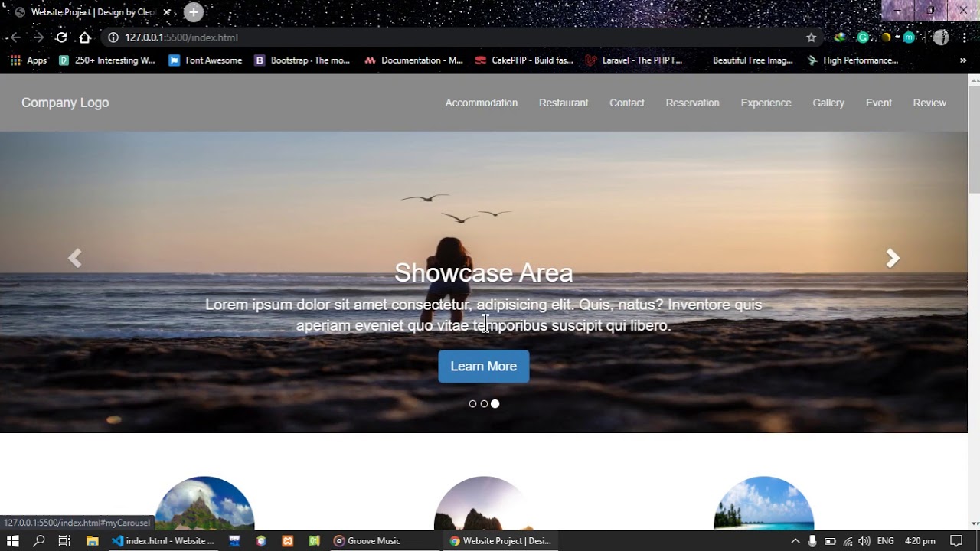Image resolution: width=980 pixels, height=551 pixels.
Task: Open the teal 'm' extension icon
Action: (909, 37)
